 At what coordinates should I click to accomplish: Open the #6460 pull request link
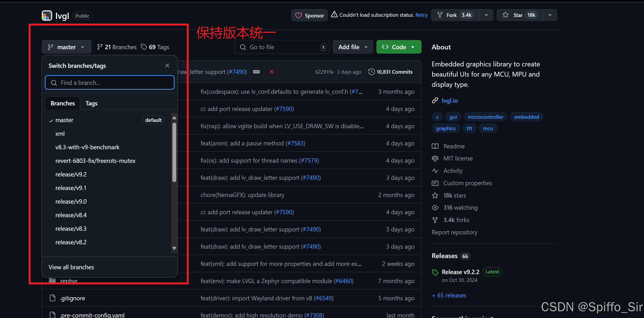coord(344,281)
